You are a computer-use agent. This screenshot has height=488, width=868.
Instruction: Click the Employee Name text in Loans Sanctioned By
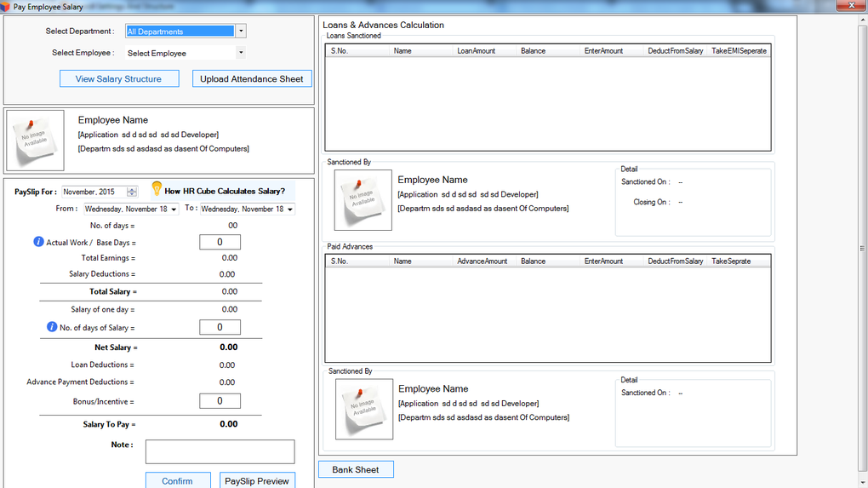tap(432, 180)
